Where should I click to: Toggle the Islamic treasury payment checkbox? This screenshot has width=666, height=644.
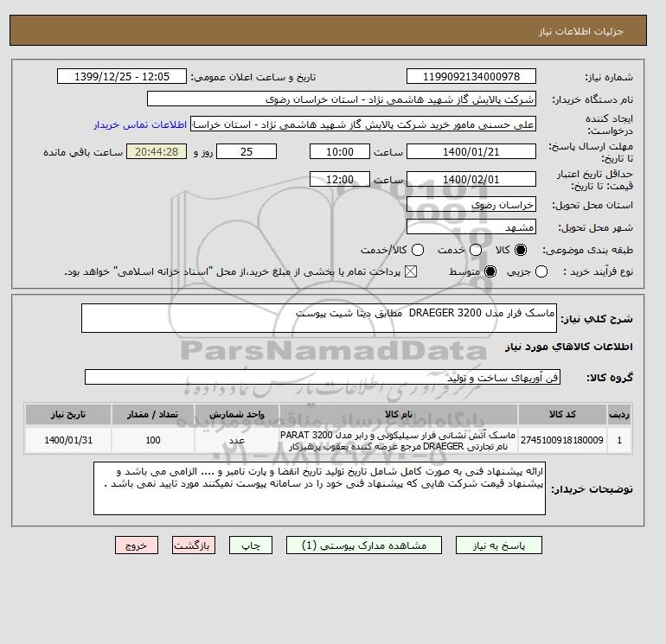click(411, 271)
